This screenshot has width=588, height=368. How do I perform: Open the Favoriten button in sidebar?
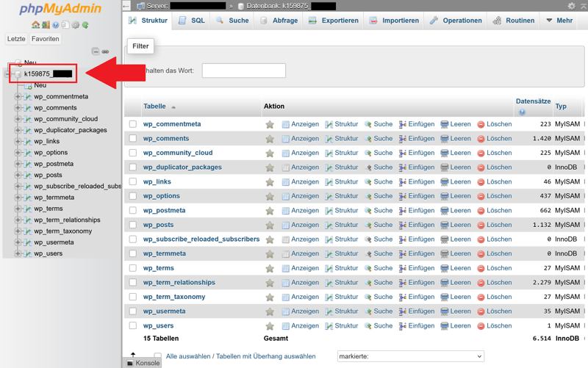pyautogui.click(x=46, y=39)
